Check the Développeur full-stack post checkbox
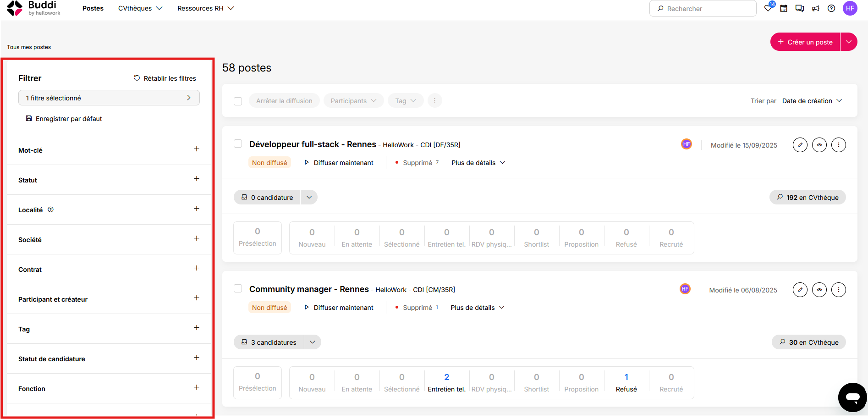Screen dimensions: 868x419 (238, 144)
